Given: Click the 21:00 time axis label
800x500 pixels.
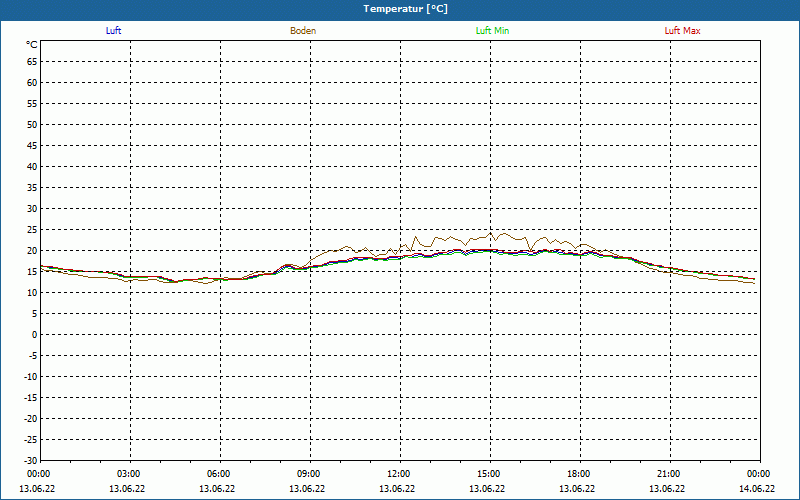Looking at the screenshot, I should click(668, 474).
